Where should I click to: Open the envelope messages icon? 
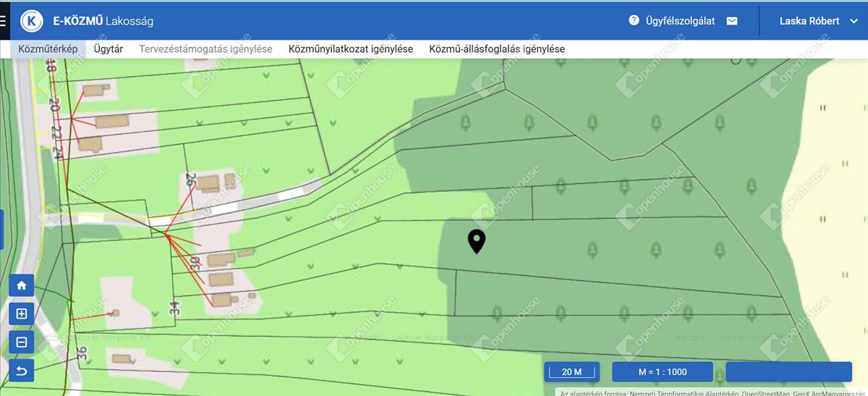point(732,21)
